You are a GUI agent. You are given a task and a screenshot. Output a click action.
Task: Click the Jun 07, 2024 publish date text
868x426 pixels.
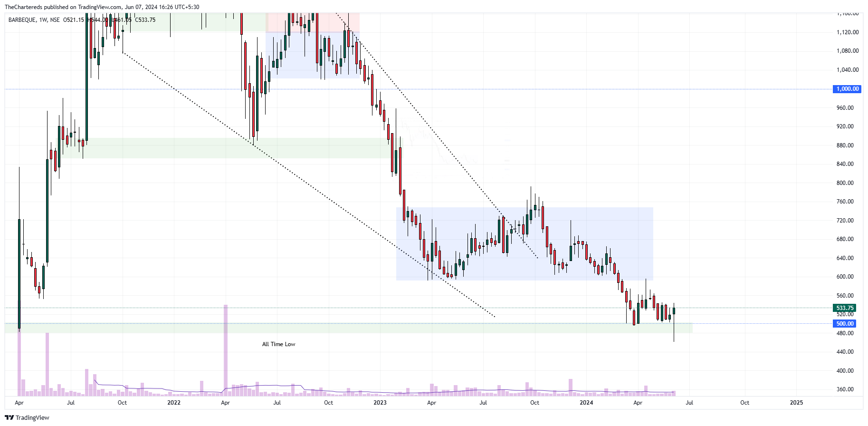pos(142,7)
